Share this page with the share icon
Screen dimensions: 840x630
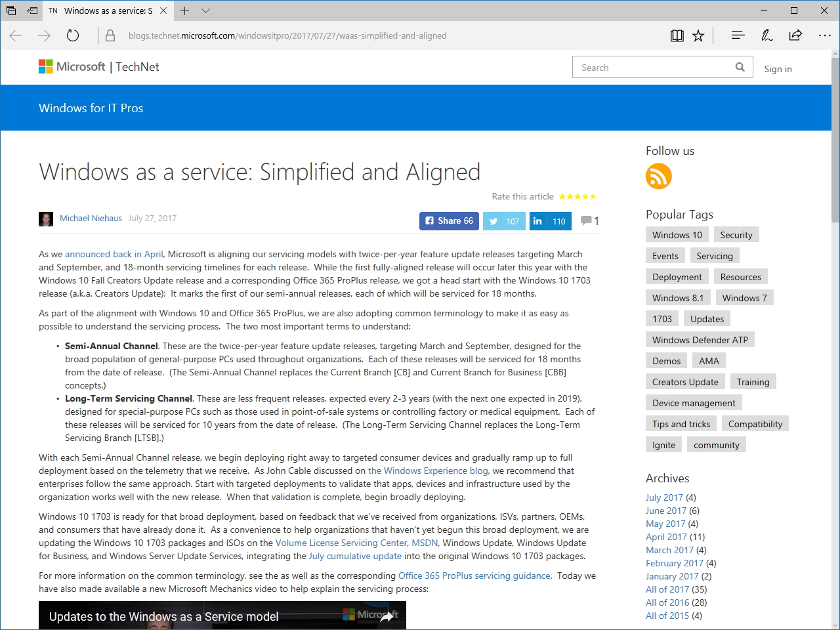tap(795, 35)
